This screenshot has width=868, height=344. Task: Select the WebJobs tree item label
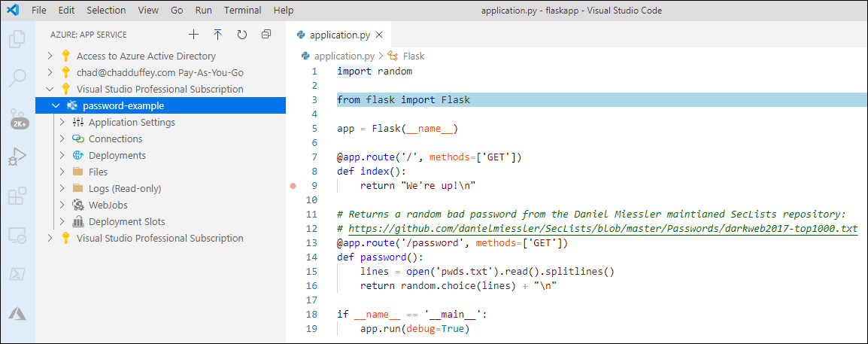108,205
